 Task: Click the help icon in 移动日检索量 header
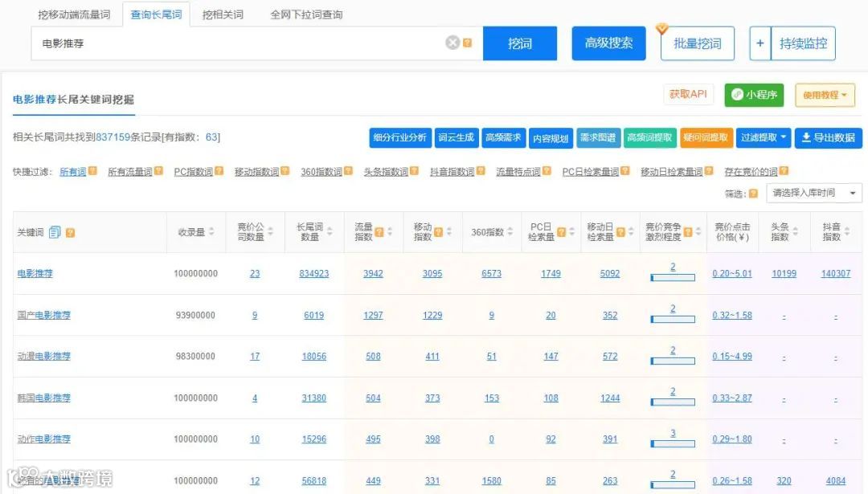click(620, 232)
